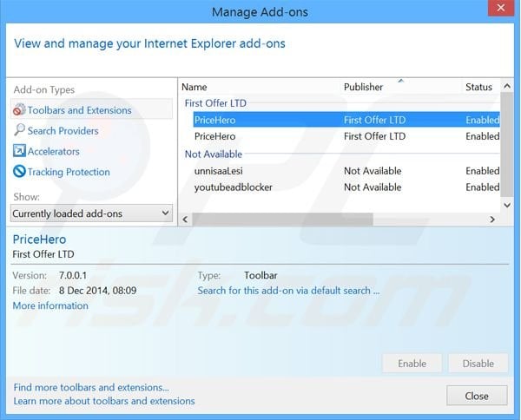Open the More information link
The width and height of the screenshot is (521, 420).
point(50,305)
